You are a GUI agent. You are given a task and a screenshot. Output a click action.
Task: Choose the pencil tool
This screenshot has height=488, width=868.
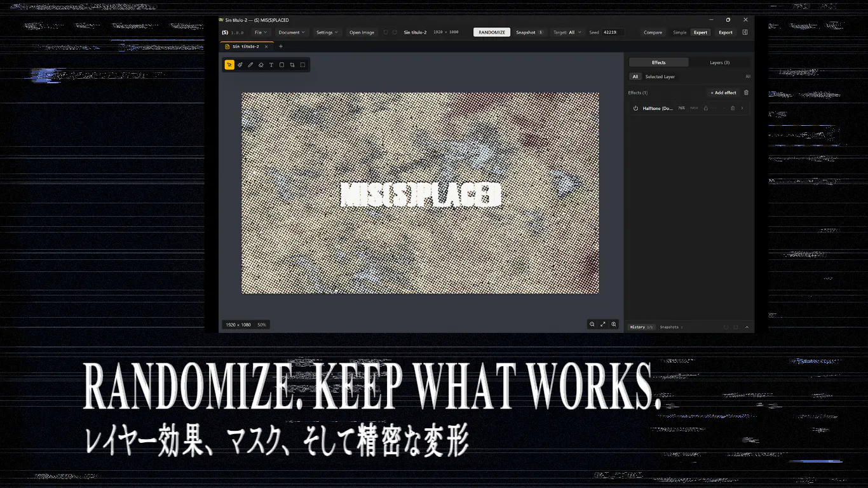click(250, 65)
